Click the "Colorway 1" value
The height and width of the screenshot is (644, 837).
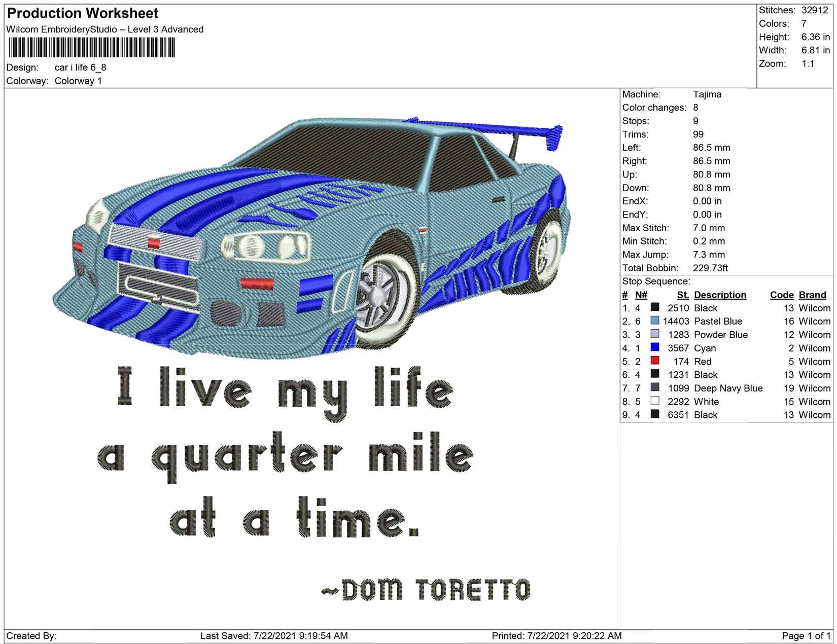78,81
